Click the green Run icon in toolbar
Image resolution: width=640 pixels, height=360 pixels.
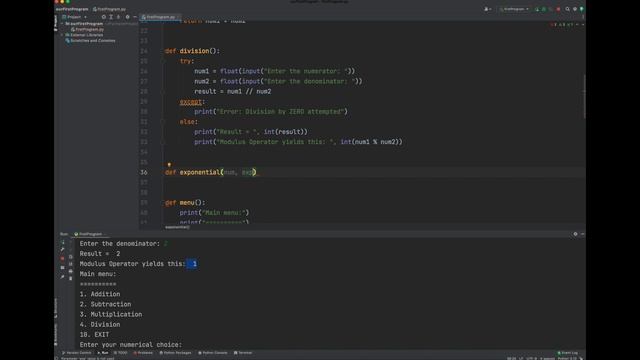[537, 9]
